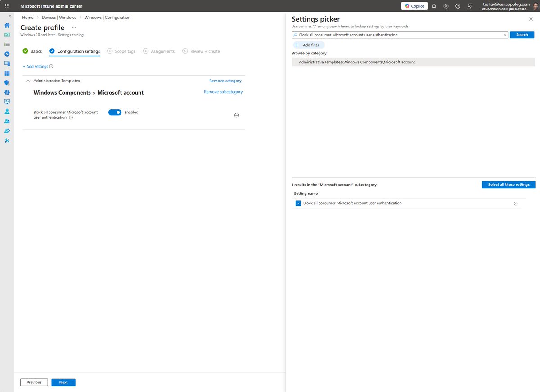The image size is (540, 392).
Task: Select the Configuration settings step
Action: 75,51
